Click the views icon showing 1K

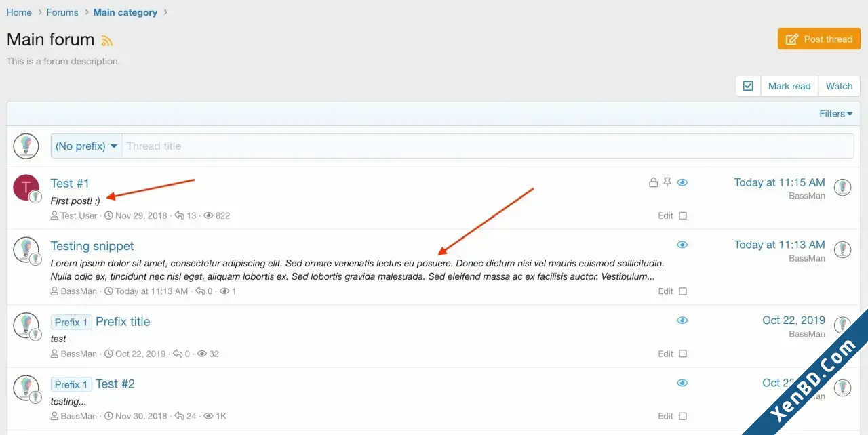click(x=209, y=416)
